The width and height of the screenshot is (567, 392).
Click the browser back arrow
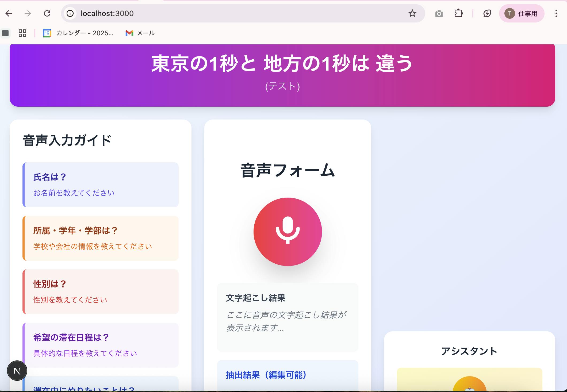point(9,13)
